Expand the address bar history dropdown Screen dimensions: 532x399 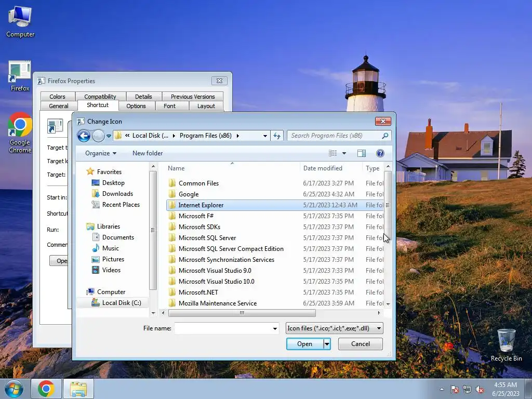point(265,136)
